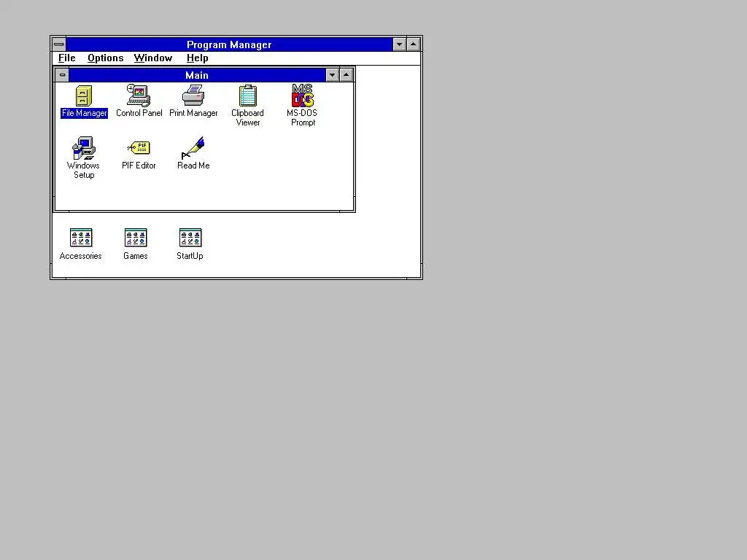Click the StartUp label text
The image size is (747, 560).
(x=190, y=256)
